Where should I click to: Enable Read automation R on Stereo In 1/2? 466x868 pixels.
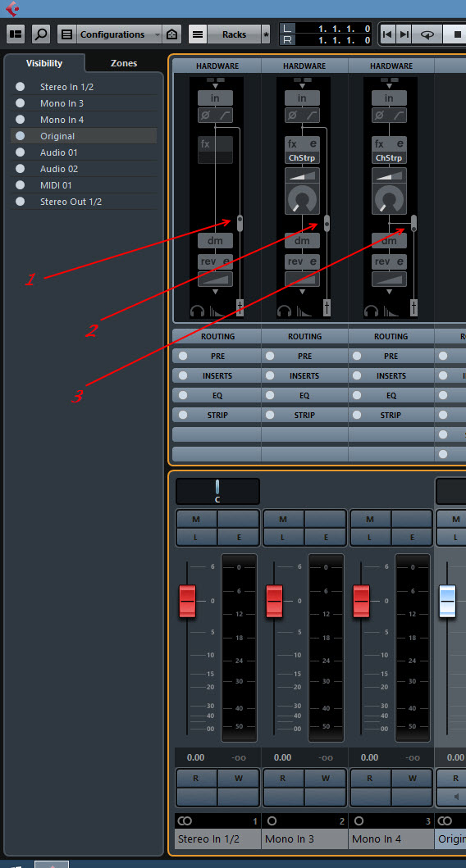click(x=196, y=778)
